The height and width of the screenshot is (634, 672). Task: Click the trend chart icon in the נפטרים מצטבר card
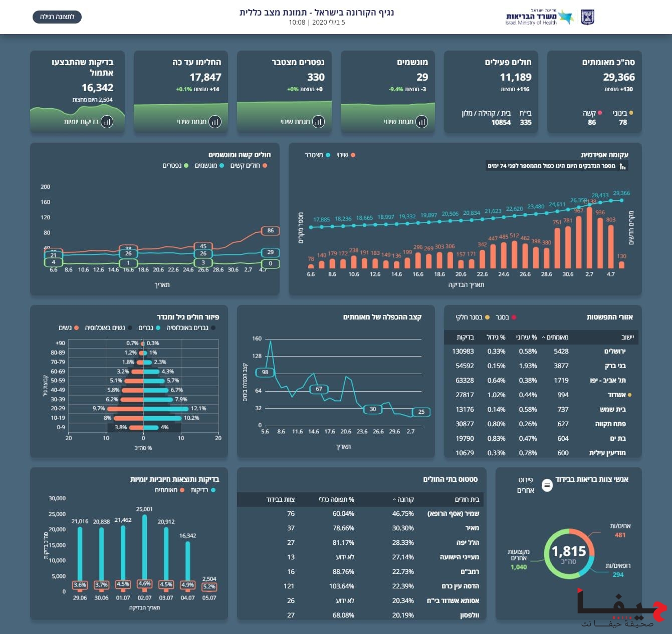(318, 122)
